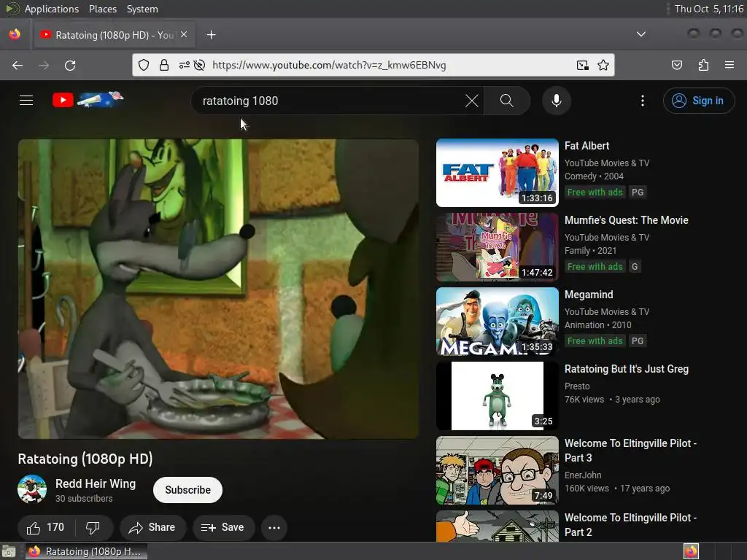Open the YouTube settings three-dot menu

(643, 101)
